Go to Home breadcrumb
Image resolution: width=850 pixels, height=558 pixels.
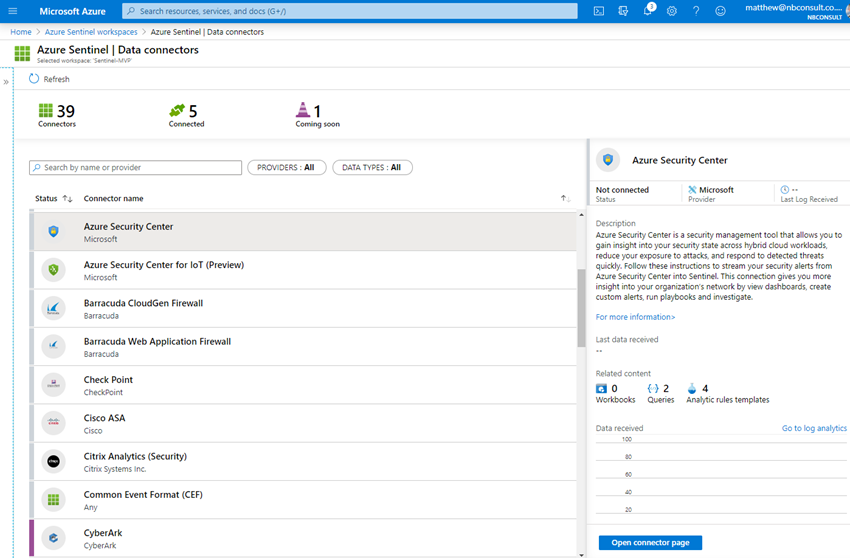21,32
